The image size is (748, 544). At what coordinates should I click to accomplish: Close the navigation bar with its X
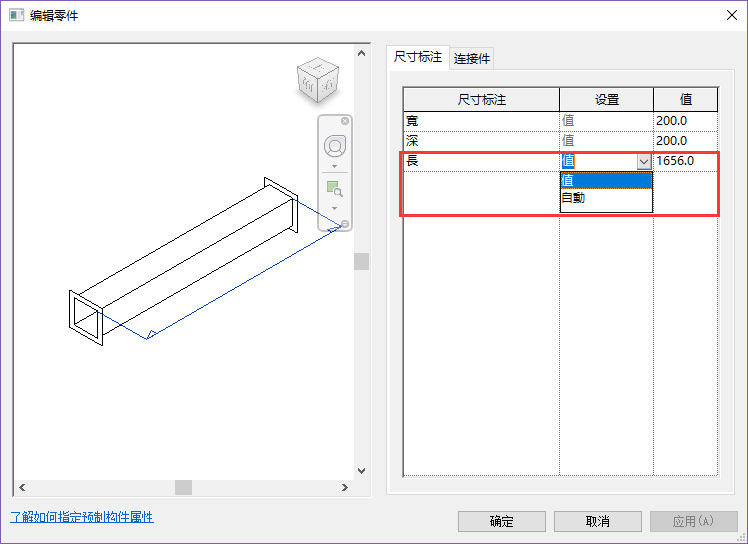pos(345,121)
